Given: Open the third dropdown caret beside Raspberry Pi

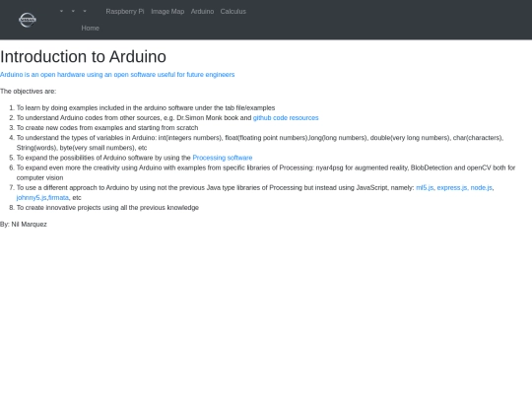Looking at the screenshot, I should click(85, 11).
